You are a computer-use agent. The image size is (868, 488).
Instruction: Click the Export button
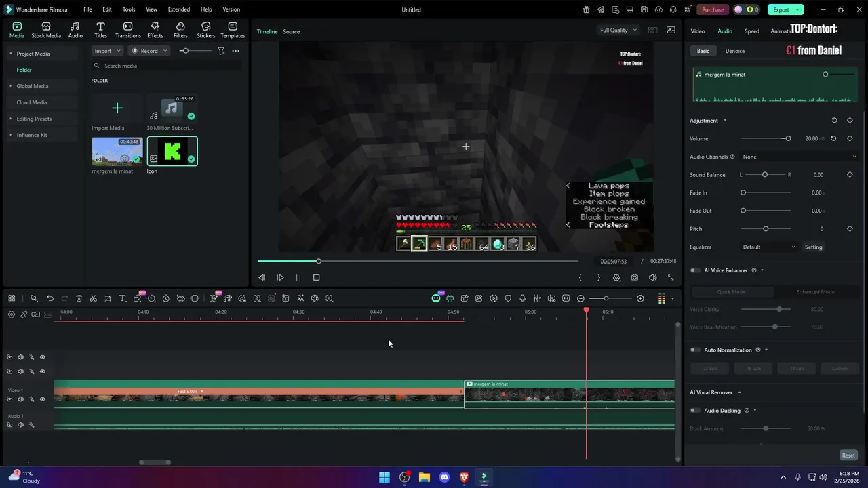[785, 9]
